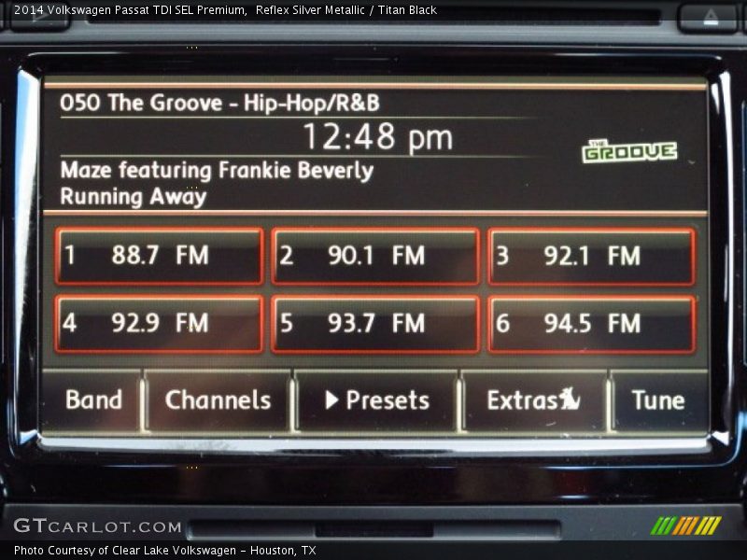This screenshot has width=747, height=560.
Task: Switch to preset 5 93.7 FM
Action: (375, 324)
